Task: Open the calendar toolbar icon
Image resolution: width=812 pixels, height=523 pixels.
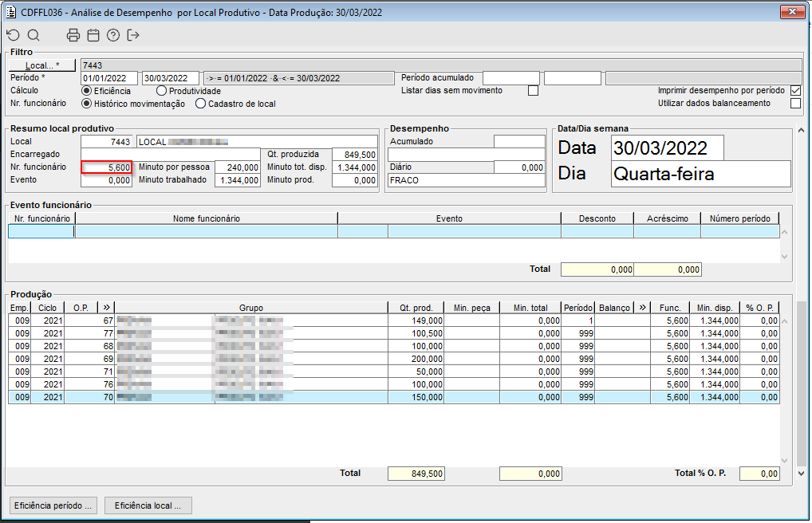Action: tap(93, 35)
